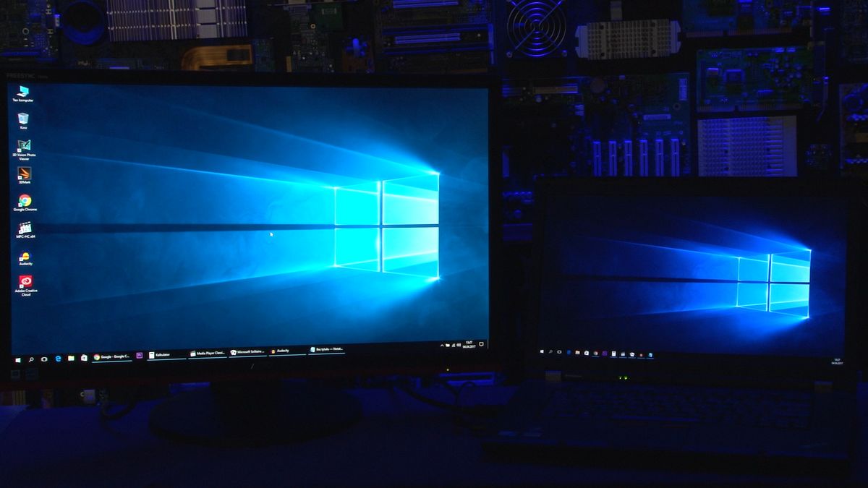Open File Explorer on the right monitor taskbar
Viewport: 868px width, 488px height.
click(x=577, y=353)
